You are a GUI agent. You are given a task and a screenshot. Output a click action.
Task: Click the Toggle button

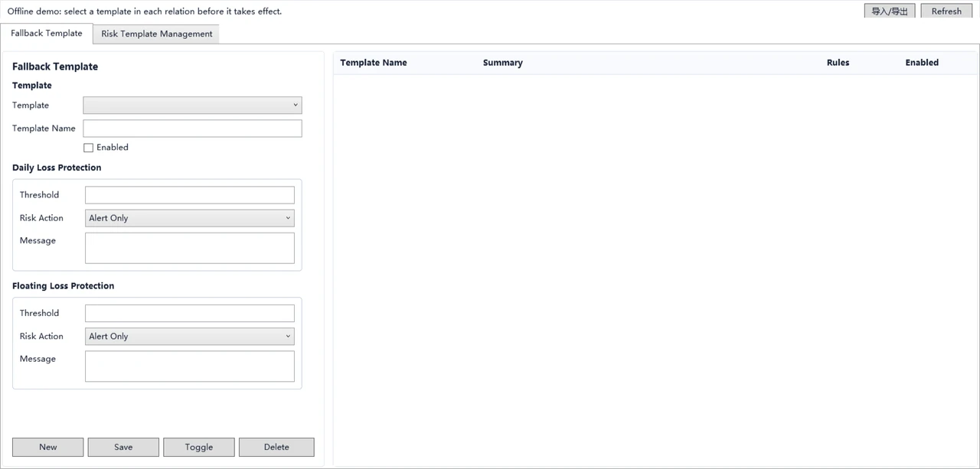coord(199,447)
